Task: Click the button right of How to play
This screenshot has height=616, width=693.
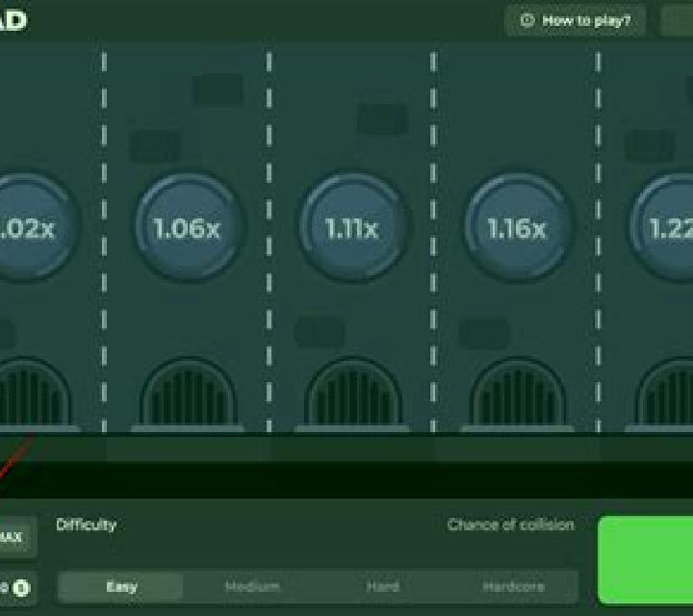Action: coord(677,20)
